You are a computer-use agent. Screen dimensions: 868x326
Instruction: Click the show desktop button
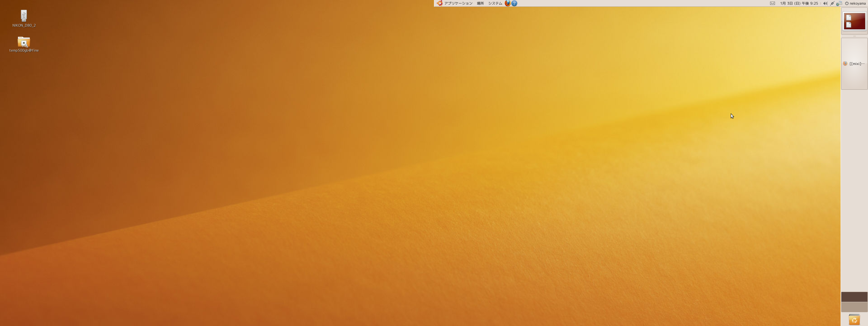(854, 21)
